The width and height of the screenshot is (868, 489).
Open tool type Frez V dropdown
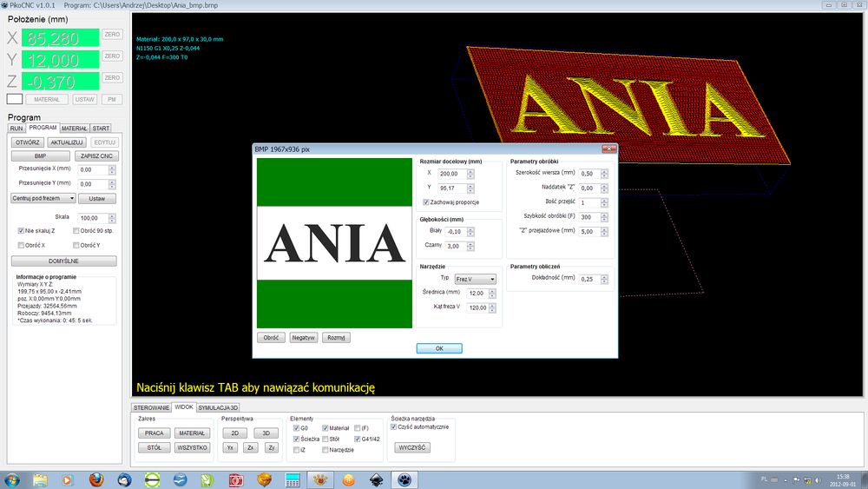coord(475,279)
